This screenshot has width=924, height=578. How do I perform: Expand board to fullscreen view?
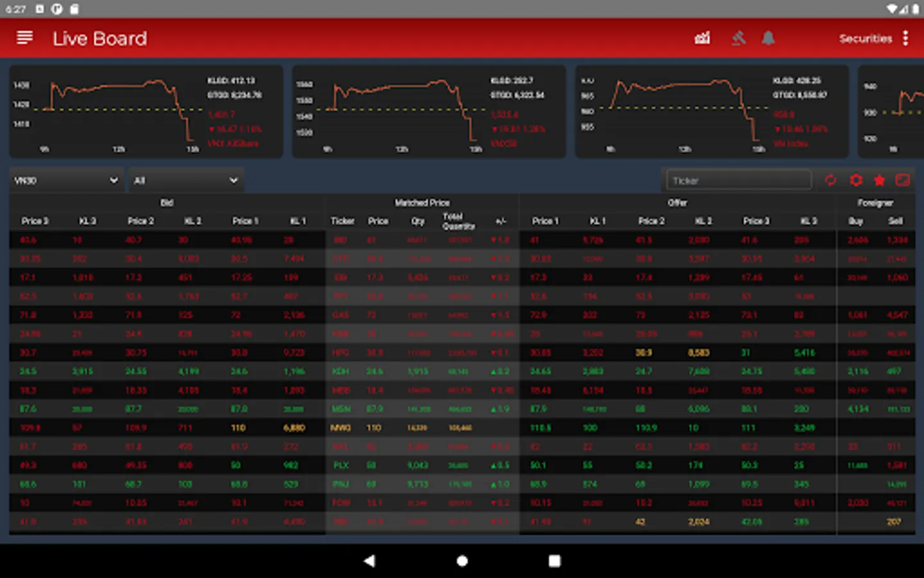[903, 180]
